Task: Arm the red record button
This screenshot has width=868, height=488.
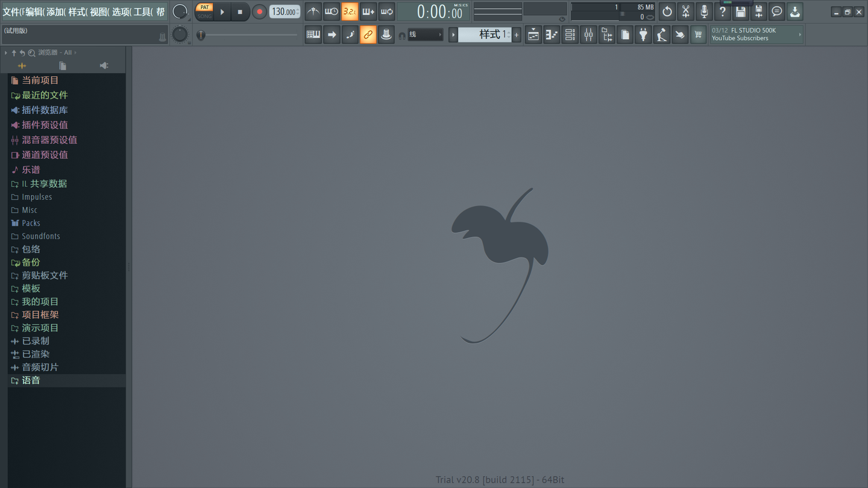Action: point(259,11)
